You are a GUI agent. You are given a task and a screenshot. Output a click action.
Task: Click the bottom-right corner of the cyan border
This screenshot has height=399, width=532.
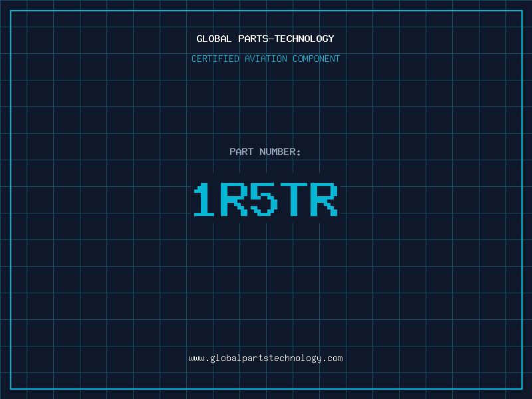521,388
